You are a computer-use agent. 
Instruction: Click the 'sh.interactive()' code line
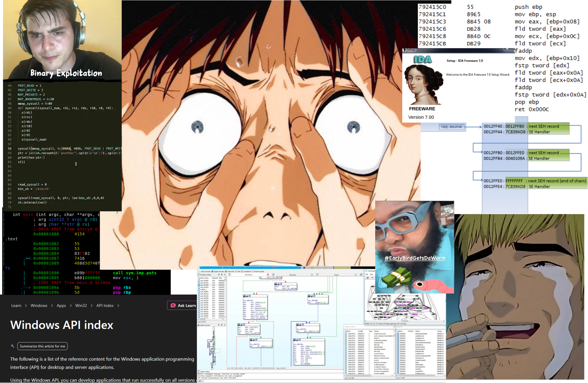(x=32, y=203)
